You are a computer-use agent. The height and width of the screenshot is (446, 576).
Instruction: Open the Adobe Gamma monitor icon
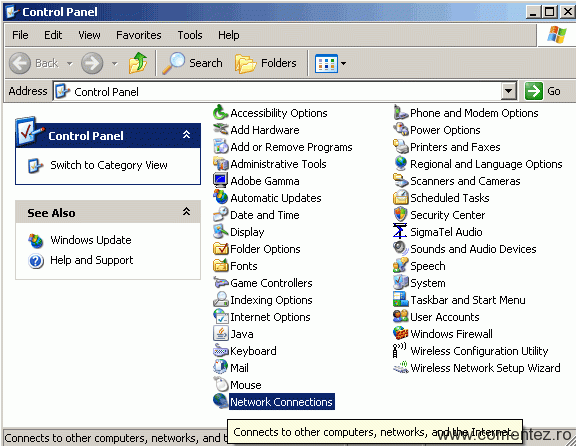220,180
